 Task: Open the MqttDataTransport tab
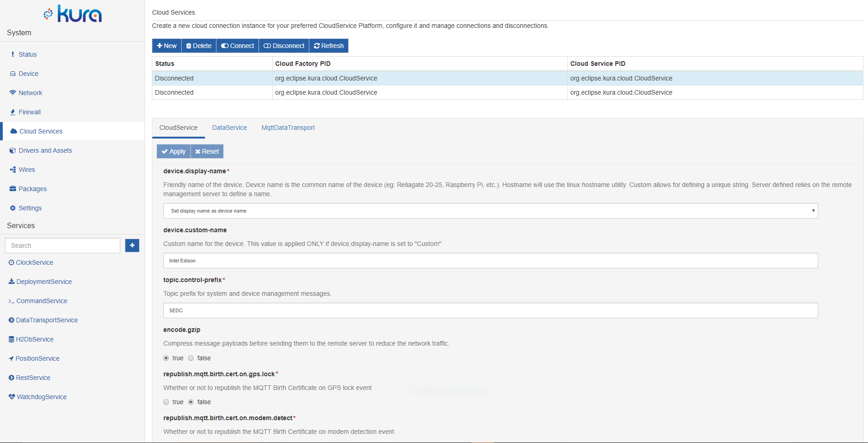(x=288, y=128)
